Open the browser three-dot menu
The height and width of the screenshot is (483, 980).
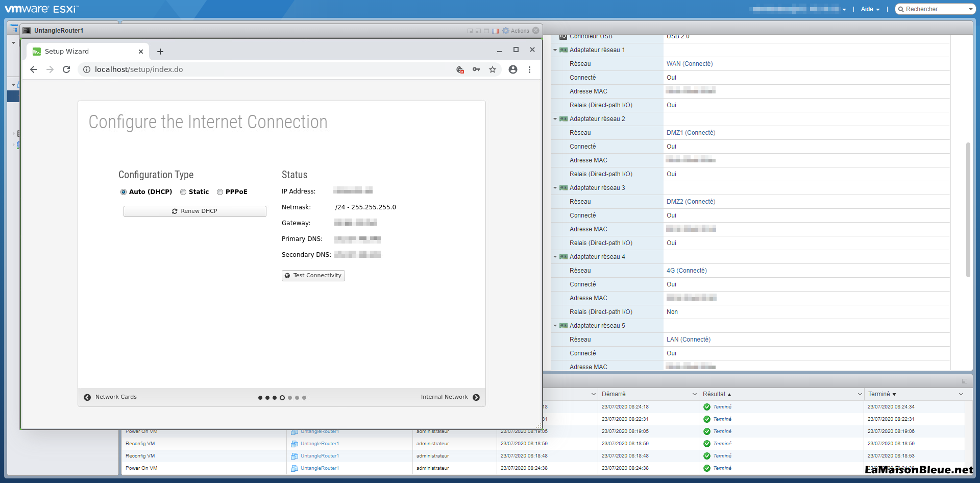point(529,69)
